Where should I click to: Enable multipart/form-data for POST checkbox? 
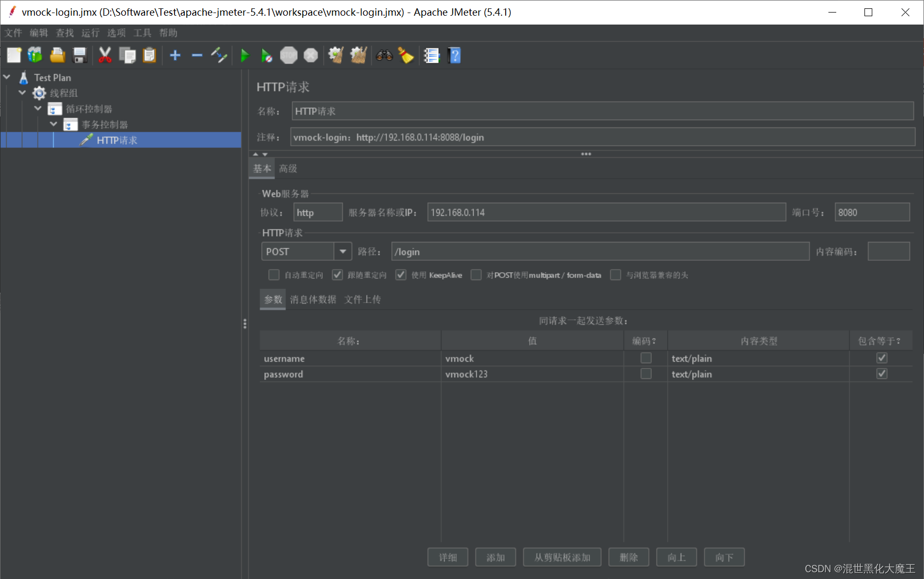point(476,275)
